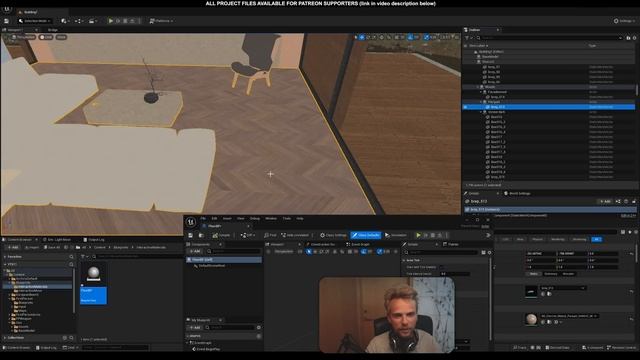Collapse the Woods folder in Outliner
This screenshot has height=360, width=640.
(x=478, y=87)
